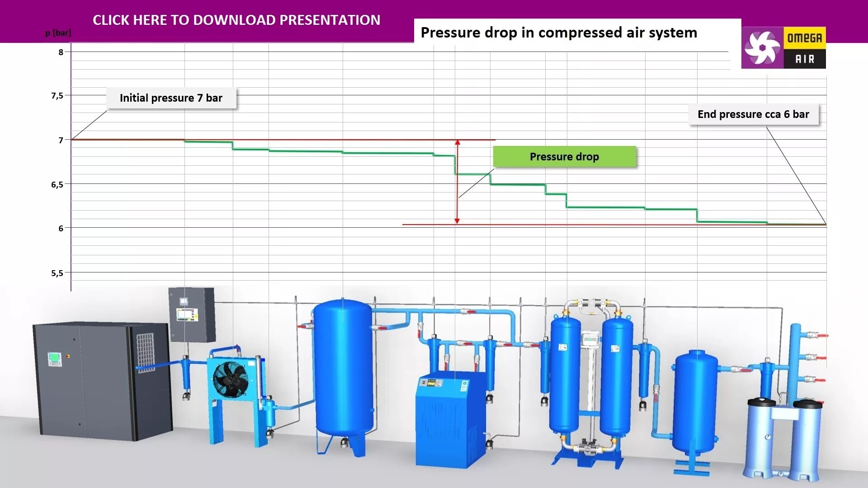Viewport: 868px width, 488px height.
Task: Click the y-axis value 7,5
Action: (57, 95)
